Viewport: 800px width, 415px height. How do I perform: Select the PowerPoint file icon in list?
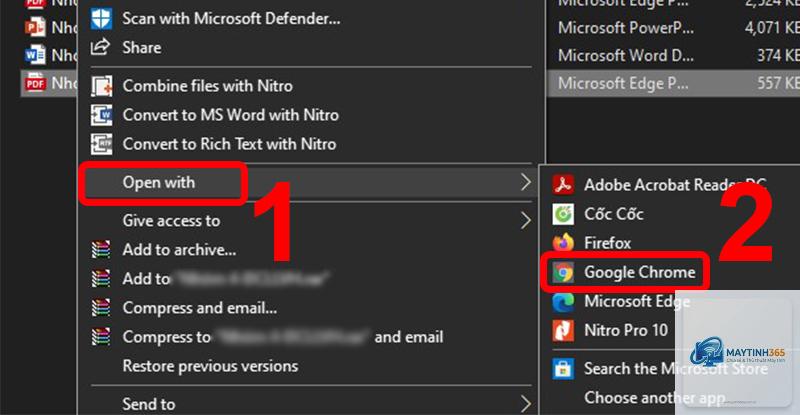(35, 27)
